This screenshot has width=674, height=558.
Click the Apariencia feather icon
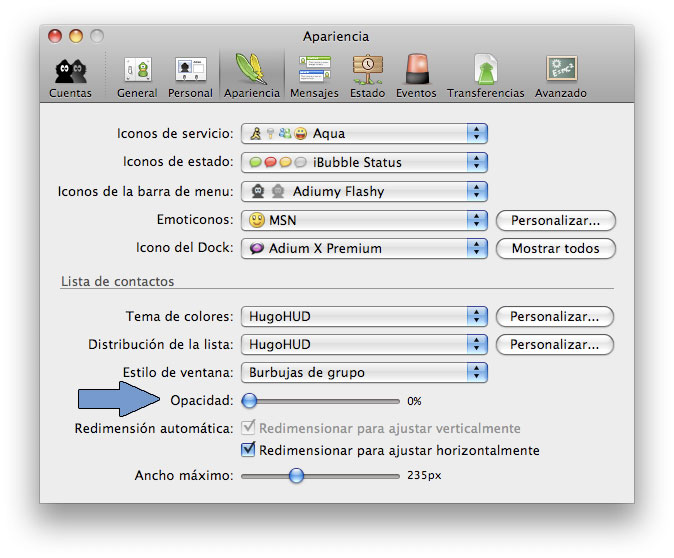[x=252, y=75]
